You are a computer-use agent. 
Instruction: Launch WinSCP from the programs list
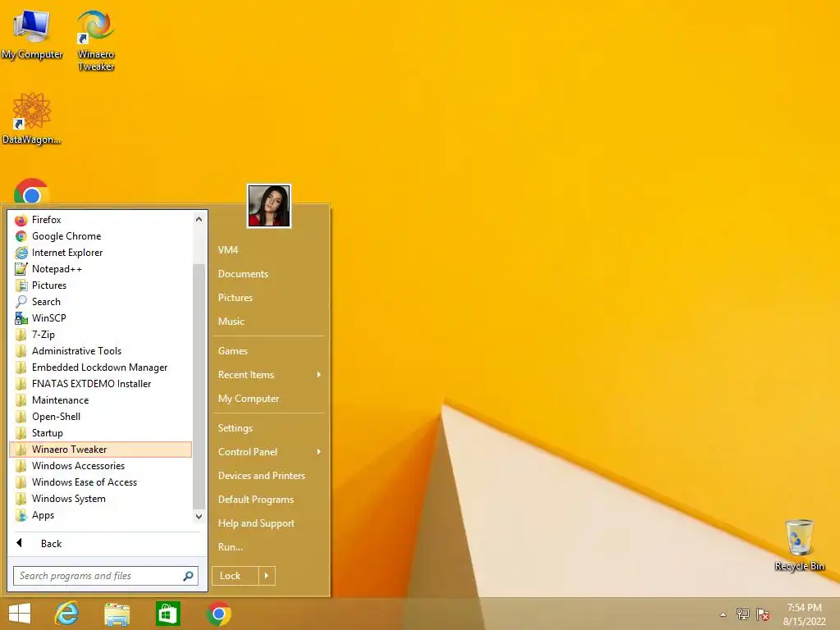click(x=101, y=318)
